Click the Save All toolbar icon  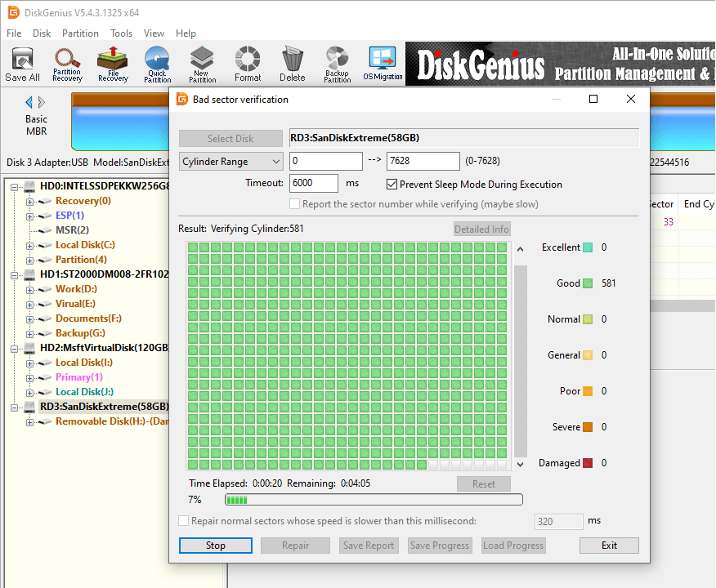[x=22, y=64]
